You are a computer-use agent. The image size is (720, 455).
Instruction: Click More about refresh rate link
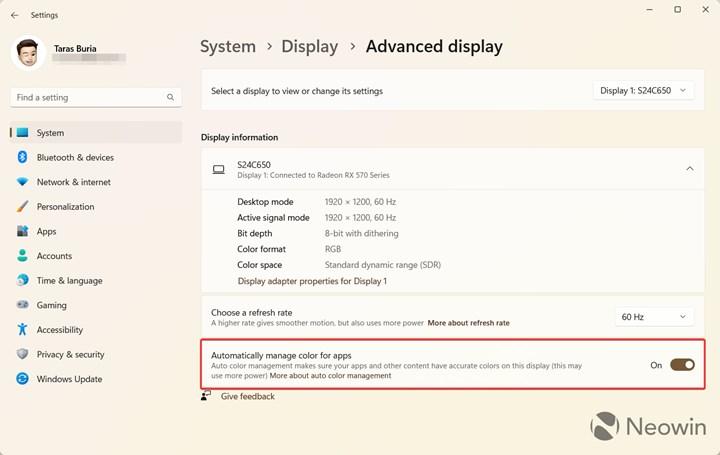pos(468,323)
